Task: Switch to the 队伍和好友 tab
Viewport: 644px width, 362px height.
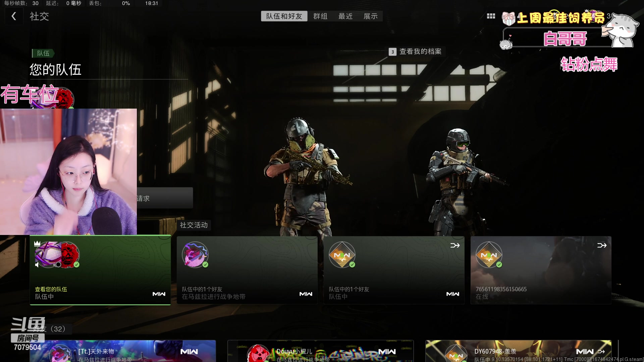Action: [x=284, y=16]
